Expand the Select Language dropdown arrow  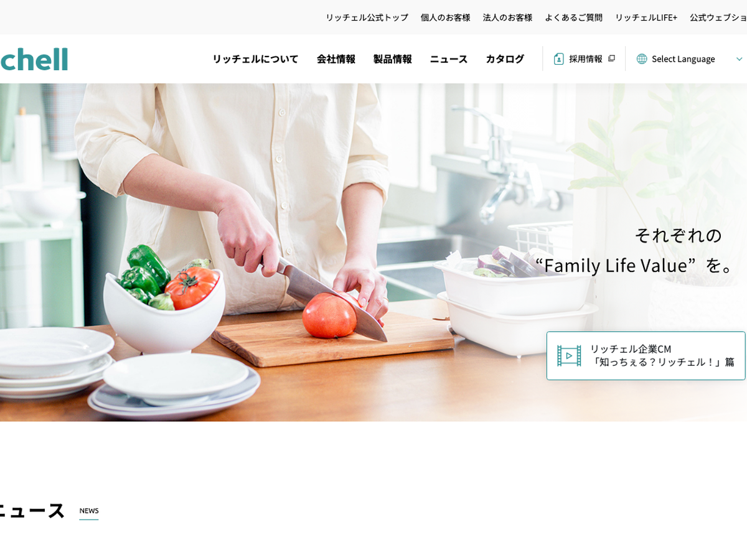tap(739, 58)
